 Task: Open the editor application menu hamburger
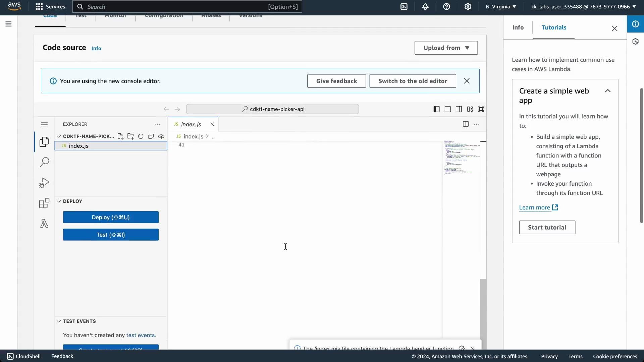tap(44, 124)
